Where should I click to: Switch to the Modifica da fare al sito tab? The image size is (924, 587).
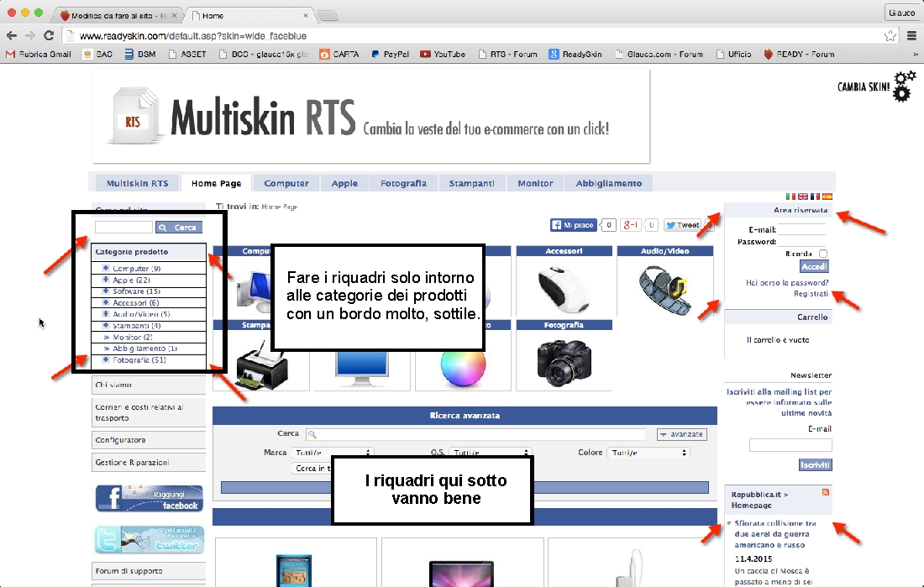click(x=118, y=15)
